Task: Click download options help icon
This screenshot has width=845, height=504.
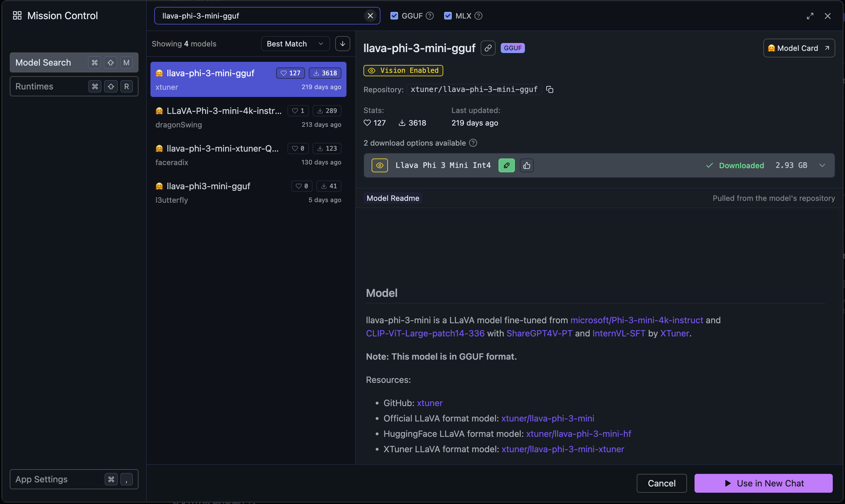Action: [x=473, y=143]
